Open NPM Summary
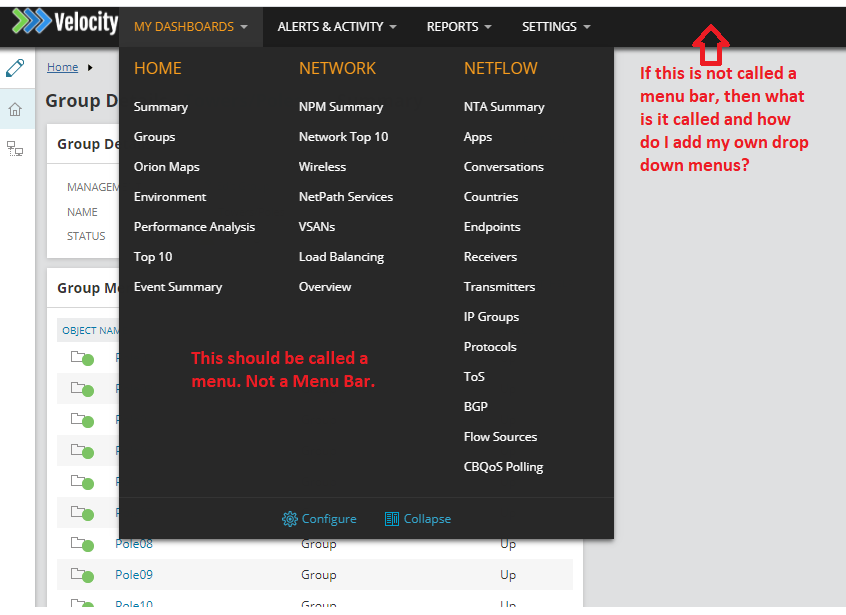Viewport: 846px width, 615px height. click(341, 107)
